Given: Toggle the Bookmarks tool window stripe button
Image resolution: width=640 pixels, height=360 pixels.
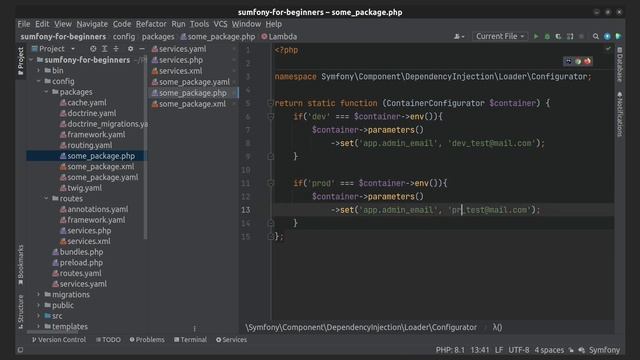Looking at the screenshot, I should (x=21, y=265).
